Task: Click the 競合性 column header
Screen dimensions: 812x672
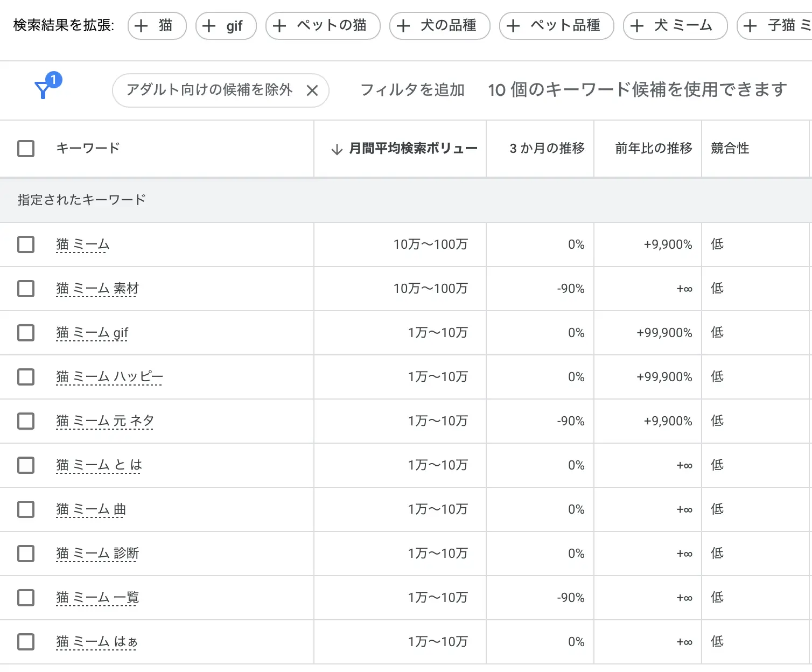Action: click(730, 149)
